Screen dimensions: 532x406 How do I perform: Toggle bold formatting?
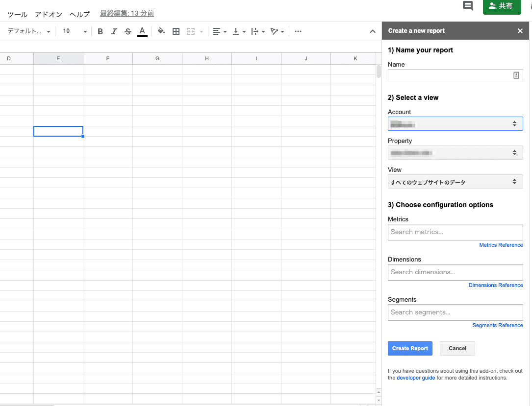pos(100,31)
